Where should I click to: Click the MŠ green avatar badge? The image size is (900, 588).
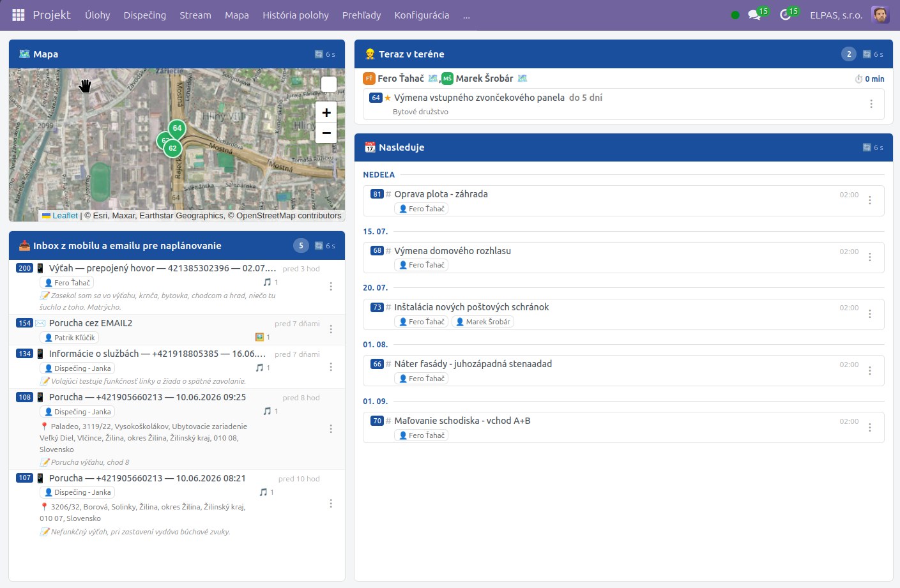[447, 79]
